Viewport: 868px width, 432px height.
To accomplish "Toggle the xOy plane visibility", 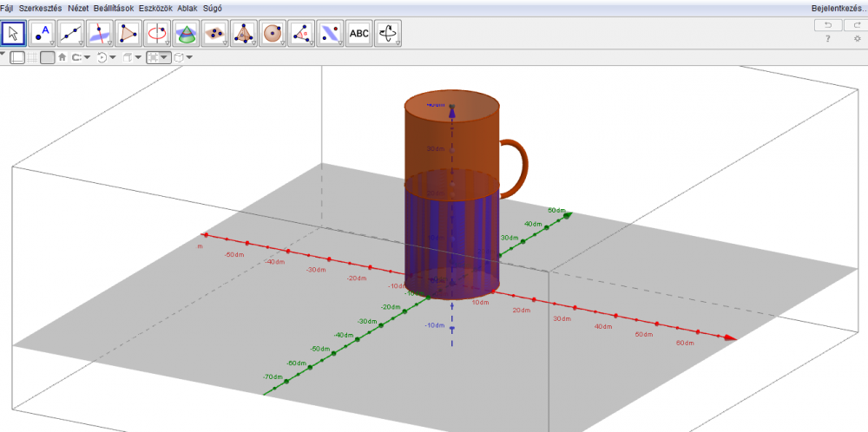I will (x=47, y=57).
